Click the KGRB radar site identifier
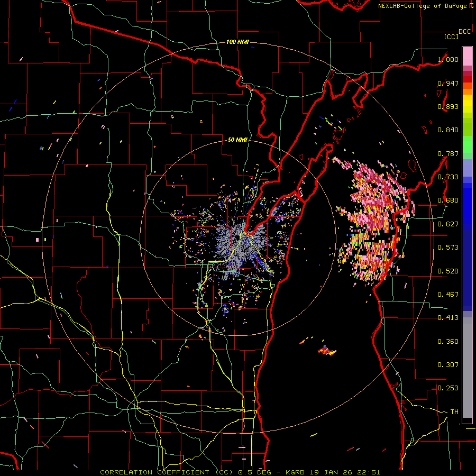Viewport: 476px width, 476px height. pos(296,472)
